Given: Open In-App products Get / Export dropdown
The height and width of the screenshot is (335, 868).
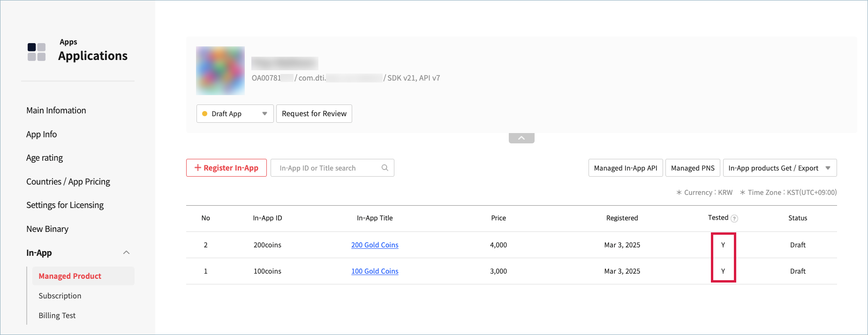Looking at the screenshot, I should [779, 168].
